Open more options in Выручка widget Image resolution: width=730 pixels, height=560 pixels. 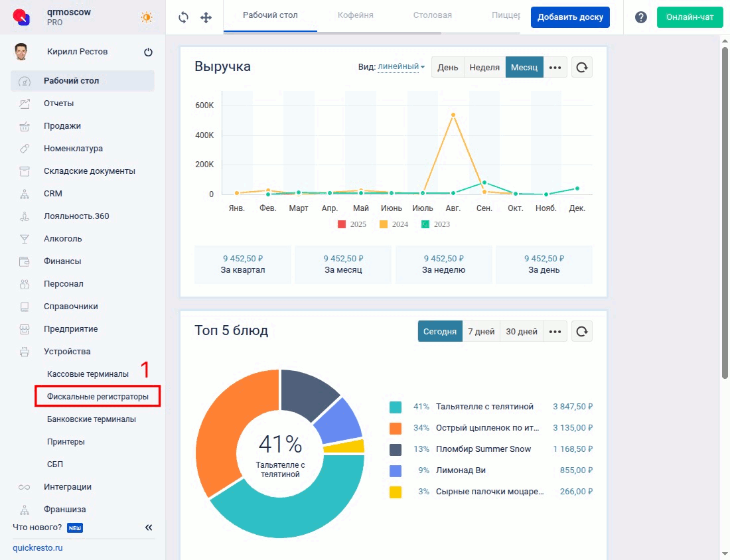(x=555, y=68)
